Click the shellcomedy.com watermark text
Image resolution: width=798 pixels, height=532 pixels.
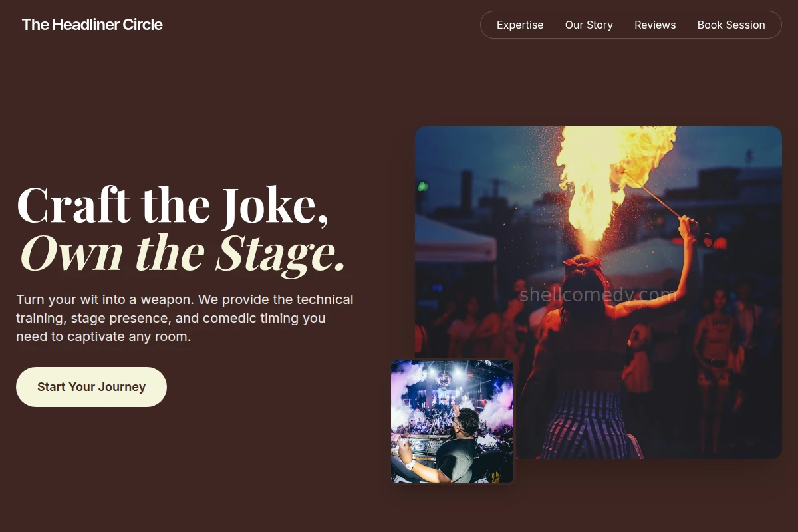click(x=598, y=295)
